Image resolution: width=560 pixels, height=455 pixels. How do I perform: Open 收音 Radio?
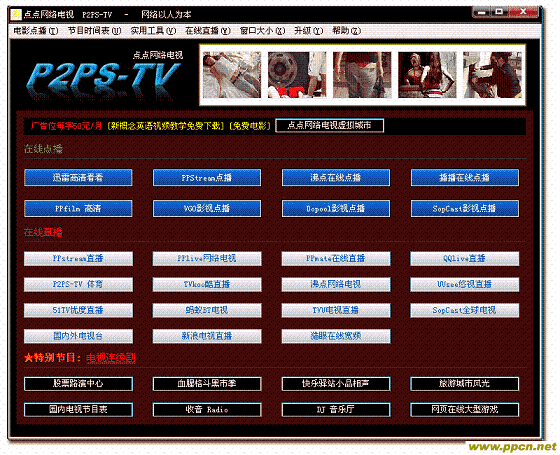pyautogui.click(x=207, y=410)
